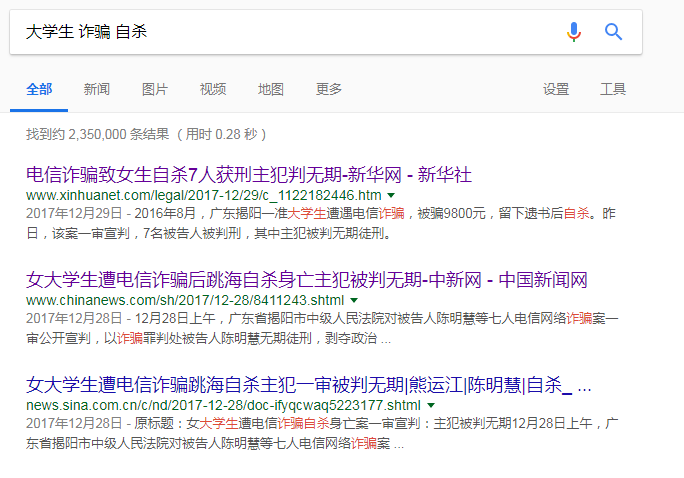The width and height of the screenshot is (684, 478).
Task: Open the 新华网 result about 电信诈骗致女生自杀
Action: 249,175
